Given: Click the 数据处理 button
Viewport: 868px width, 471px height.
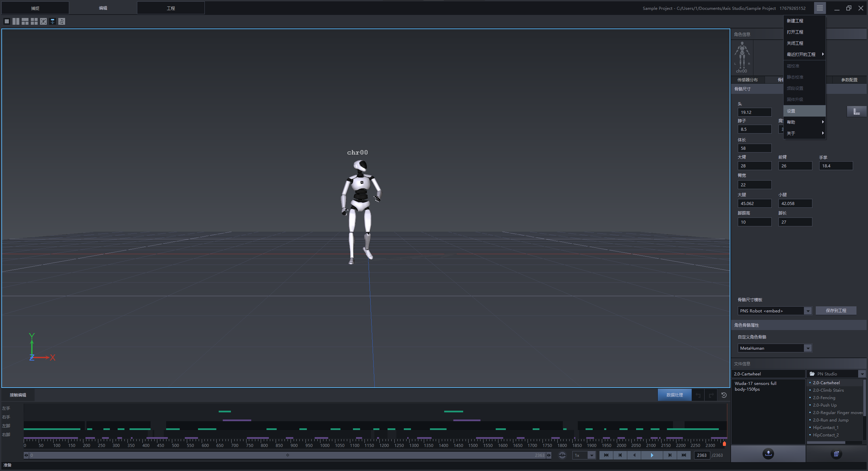Looking at the screenshot, I should [x=674, y=395].
